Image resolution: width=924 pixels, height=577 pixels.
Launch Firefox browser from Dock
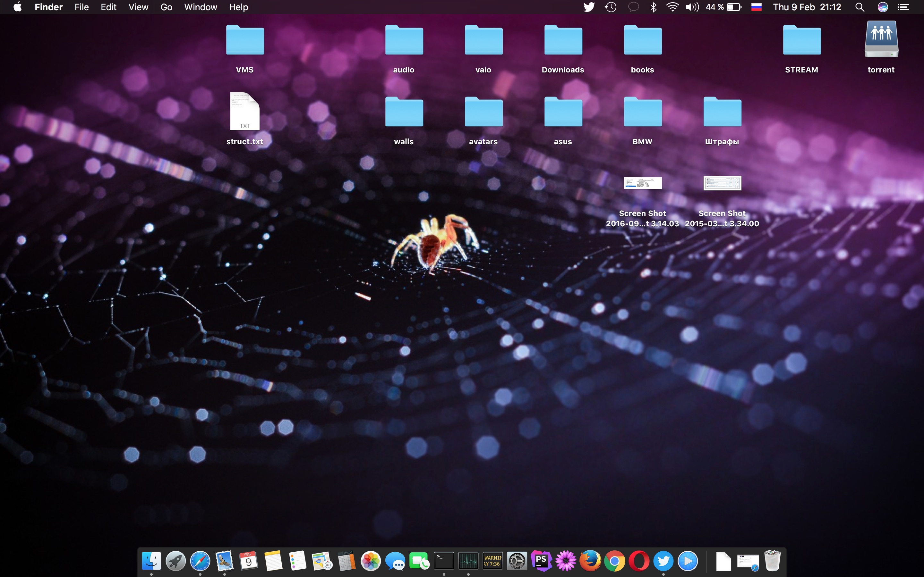[x=590, y=561]
